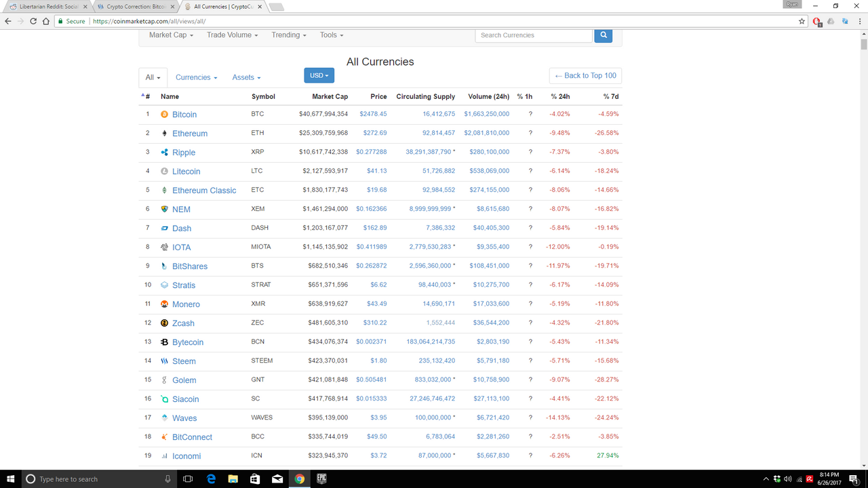Screen dimensions: 868x488
Task: Click the magnifier search button
Action: (603, 35)
